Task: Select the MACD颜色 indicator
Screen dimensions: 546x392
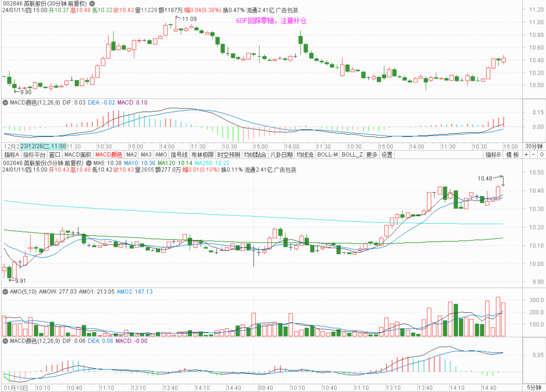Action: (109, 155)
